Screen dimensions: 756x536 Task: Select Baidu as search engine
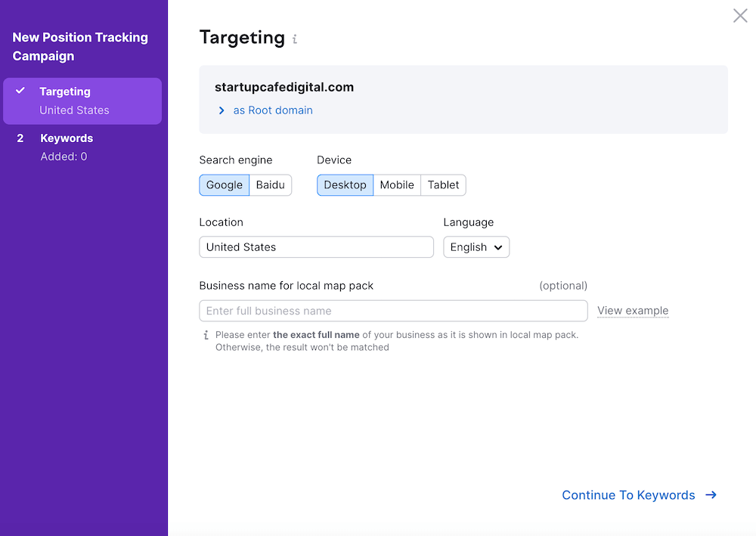pyautogui.click(x=270, y=185)
